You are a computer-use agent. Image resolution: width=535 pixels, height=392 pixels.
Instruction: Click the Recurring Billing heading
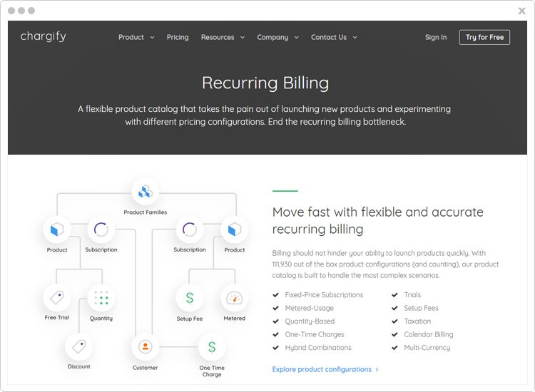[265, 83]
